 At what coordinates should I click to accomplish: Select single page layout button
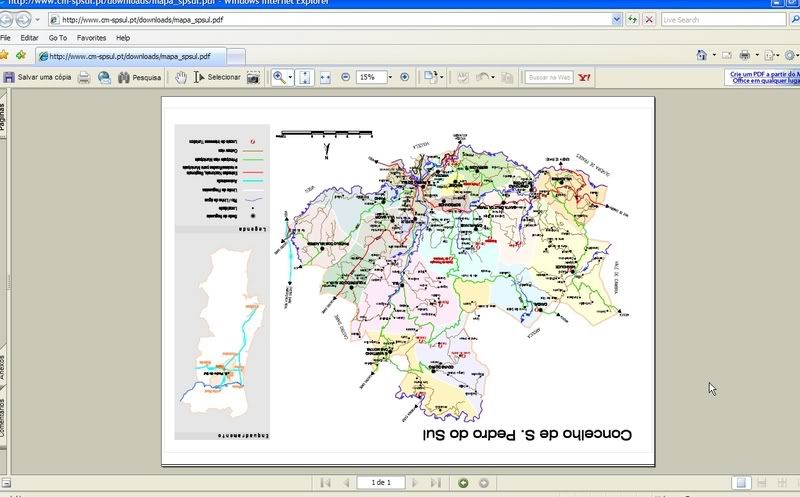tap(741, 483)
